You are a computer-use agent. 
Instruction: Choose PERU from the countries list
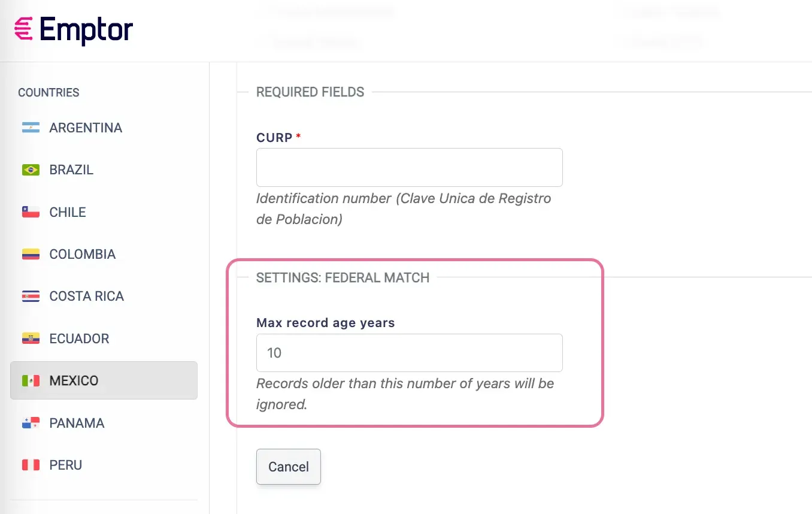(x=65, y=464)
